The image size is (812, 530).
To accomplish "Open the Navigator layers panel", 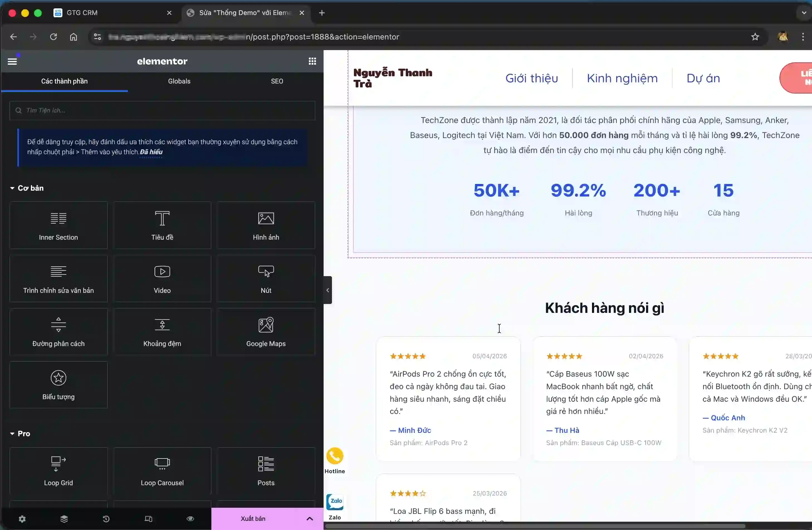I will tap(64, 519).
